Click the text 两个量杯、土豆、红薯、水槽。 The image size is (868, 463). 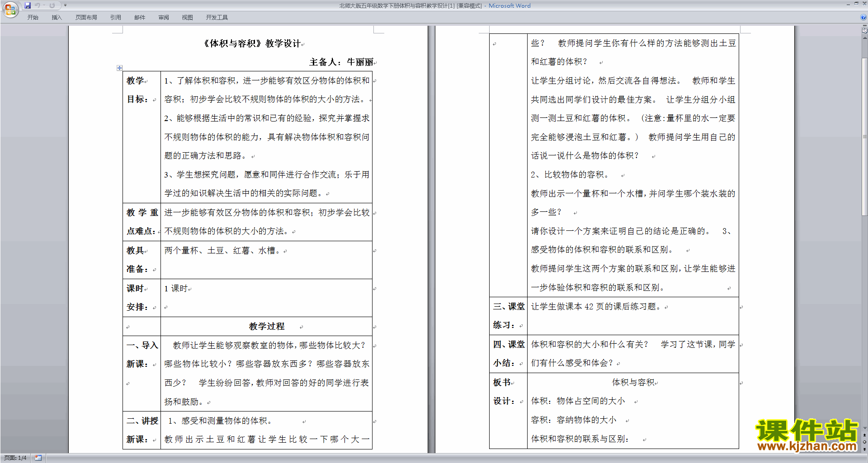click(x=224, y=250)
